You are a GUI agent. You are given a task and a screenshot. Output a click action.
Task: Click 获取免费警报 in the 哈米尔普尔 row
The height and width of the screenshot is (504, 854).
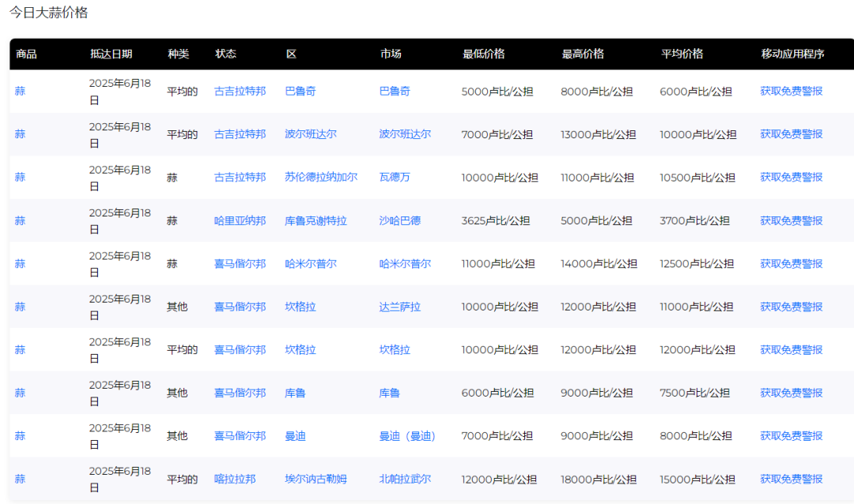click(791, 264)
